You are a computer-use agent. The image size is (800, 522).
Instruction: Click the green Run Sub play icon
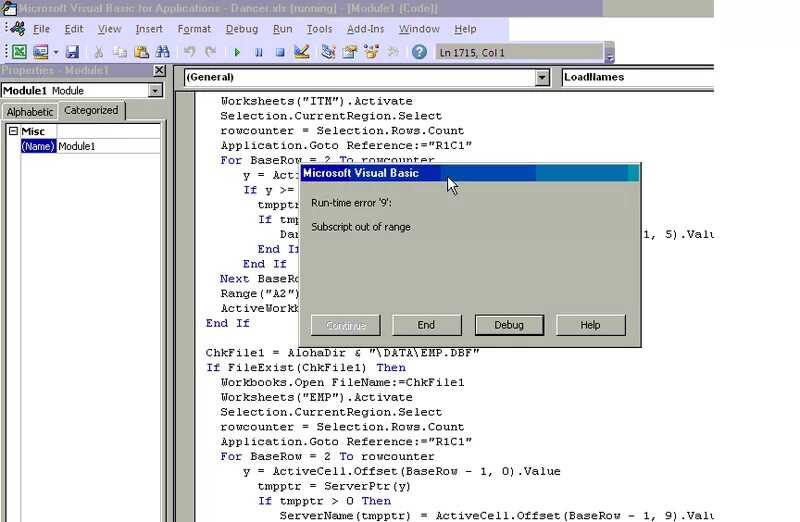237,52
